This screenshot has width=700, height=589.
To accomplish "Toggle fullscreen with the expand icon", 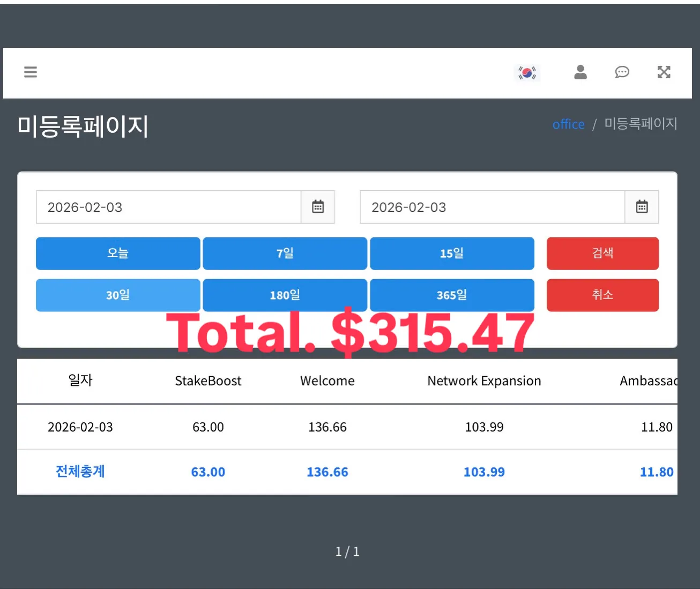I will (x=664, y=72).
